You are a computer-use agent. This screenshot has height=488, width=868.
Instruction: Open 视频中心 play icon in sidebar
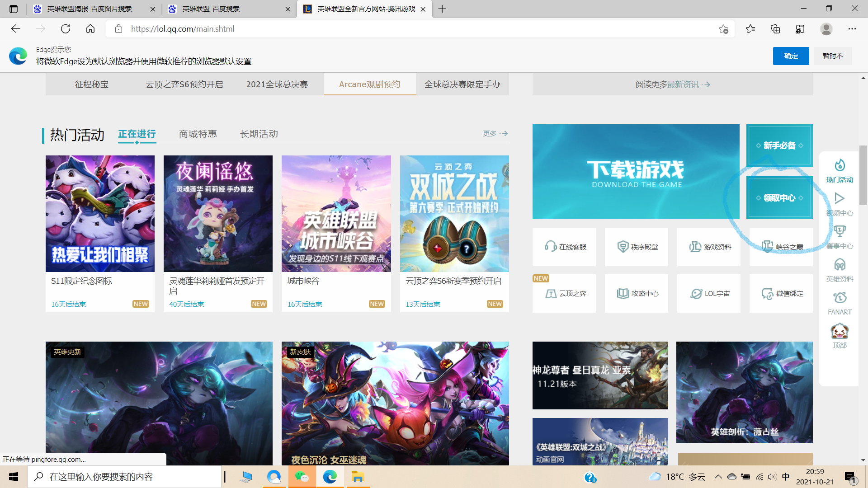[840, 199]
